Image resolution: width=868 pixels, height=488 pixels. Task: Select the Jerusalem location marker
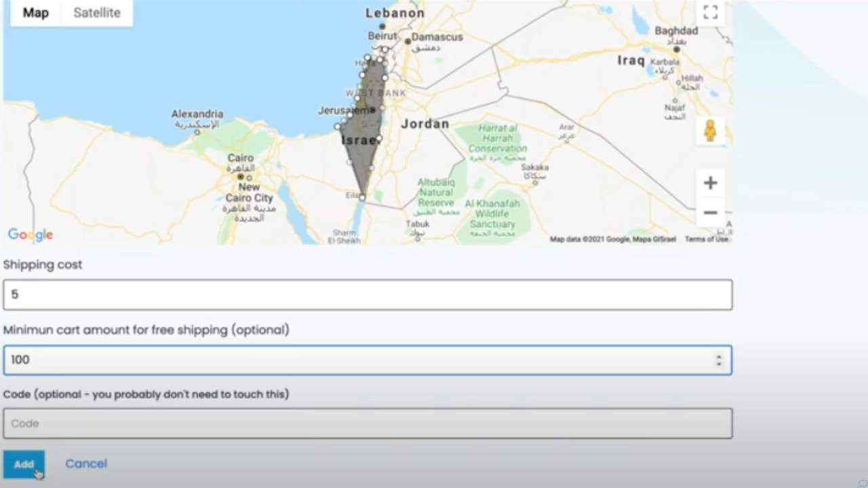[372, 108]
